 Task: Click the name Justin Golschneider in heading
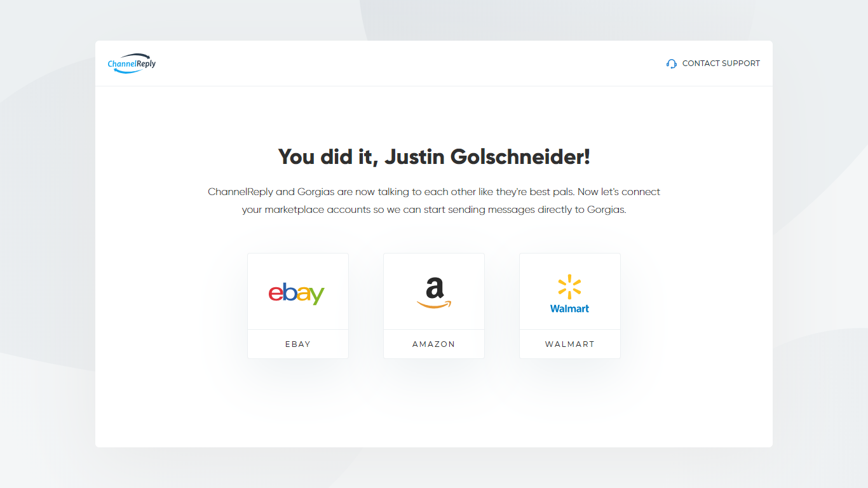pyautogui.click(x=484, y=156)
